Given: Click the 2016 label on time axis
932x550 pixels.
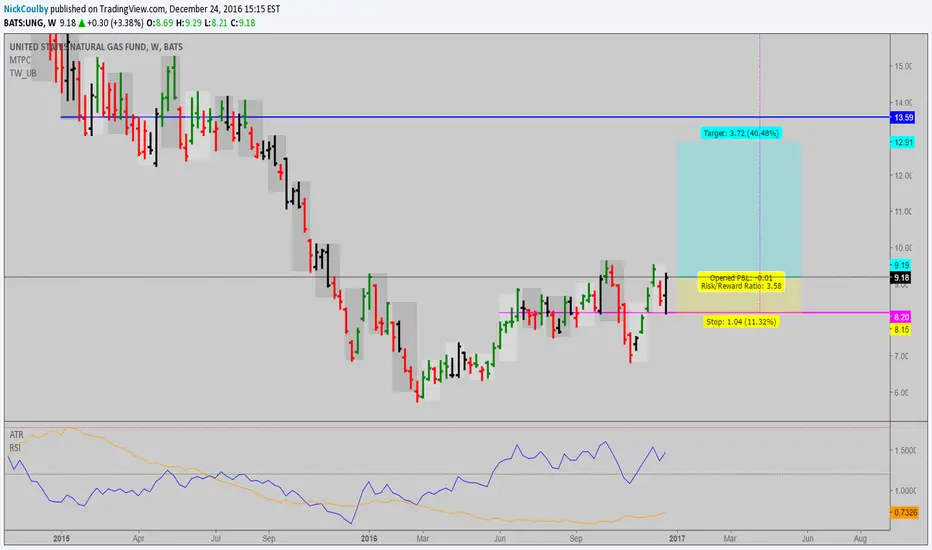Looking at the screenshot, I should click(369, 539).
